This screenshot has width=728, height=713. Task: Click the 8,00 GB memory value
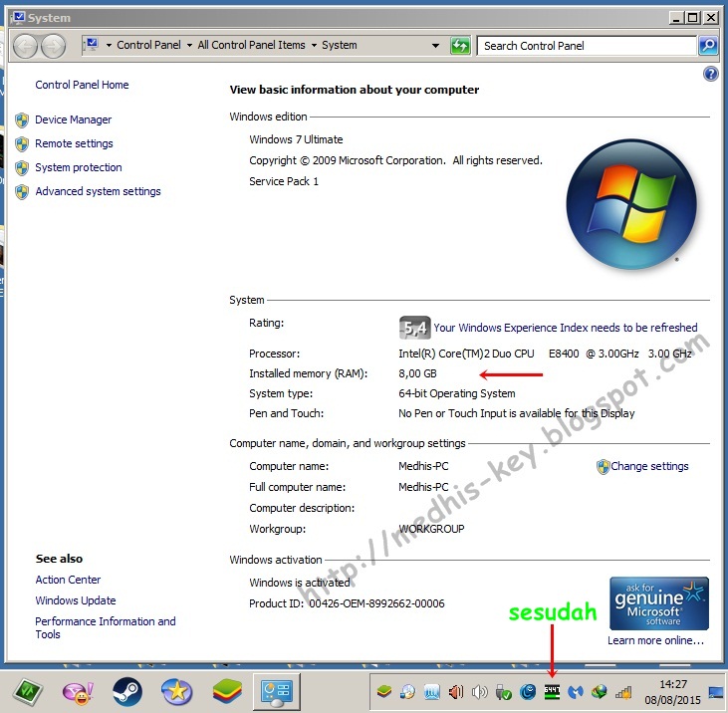point(417,373)
